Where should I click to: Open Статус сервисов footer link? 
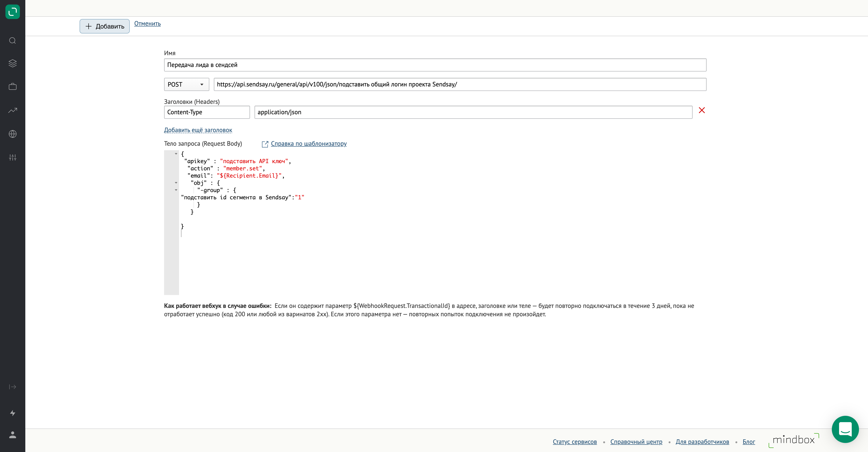point(575,442)
